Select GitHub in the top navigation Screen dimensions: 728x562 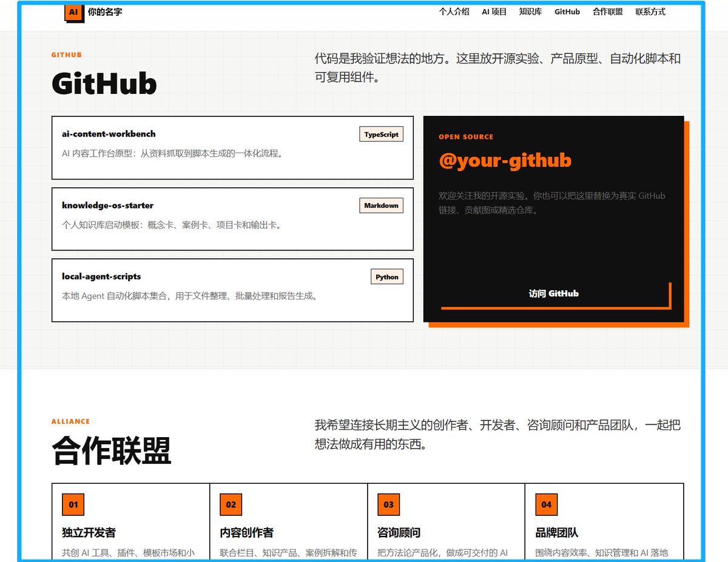567,12
